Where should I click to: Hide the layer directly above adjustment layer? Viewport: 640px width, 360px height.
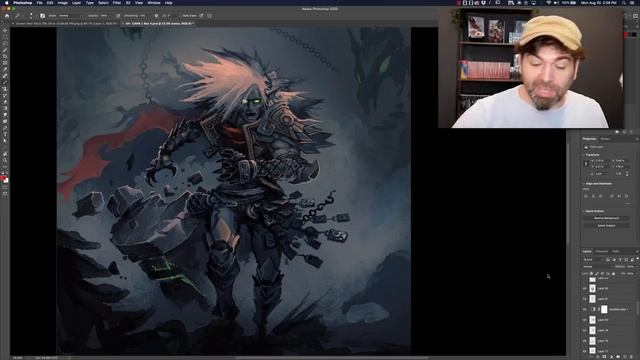584,299
